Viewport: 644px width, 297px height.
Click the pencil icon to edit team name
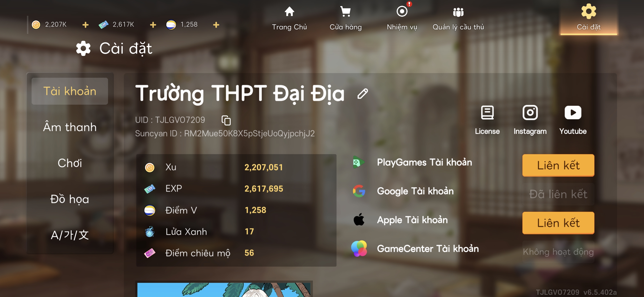pos(362,94)
